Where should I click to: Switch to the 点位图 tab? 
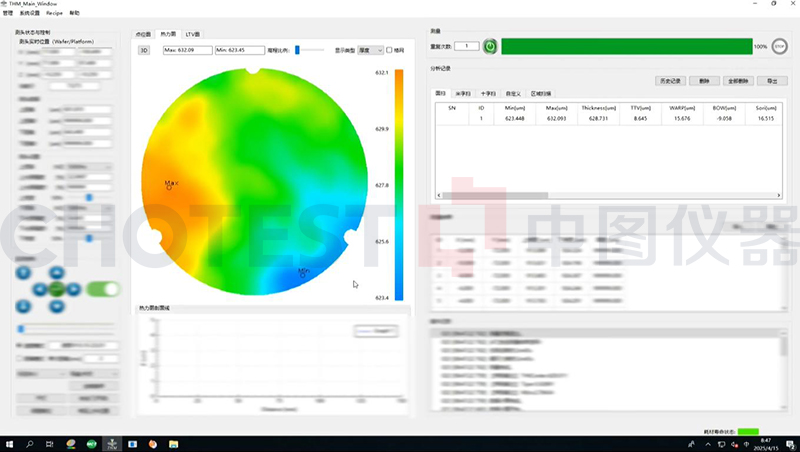point(143,34)
